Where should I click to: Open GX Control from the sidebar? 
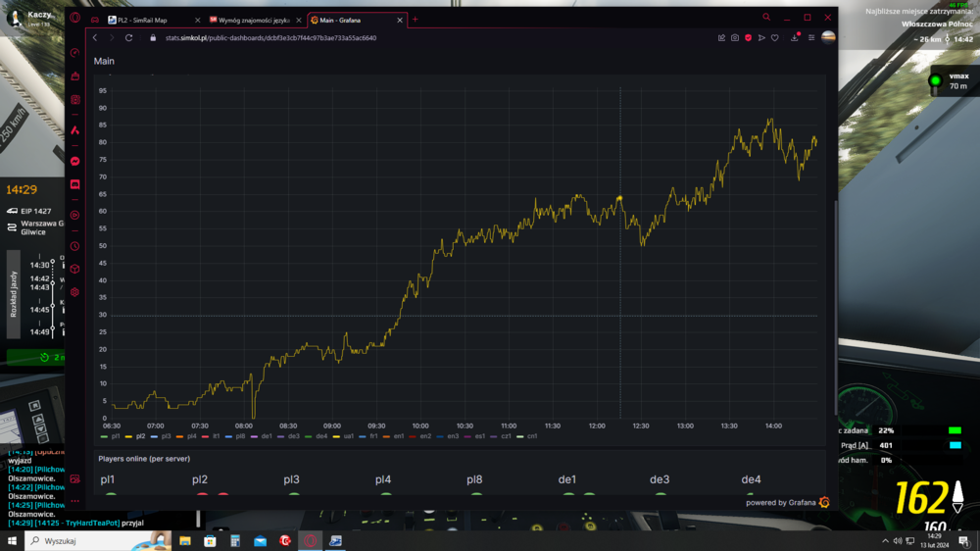tap(74, 53)
